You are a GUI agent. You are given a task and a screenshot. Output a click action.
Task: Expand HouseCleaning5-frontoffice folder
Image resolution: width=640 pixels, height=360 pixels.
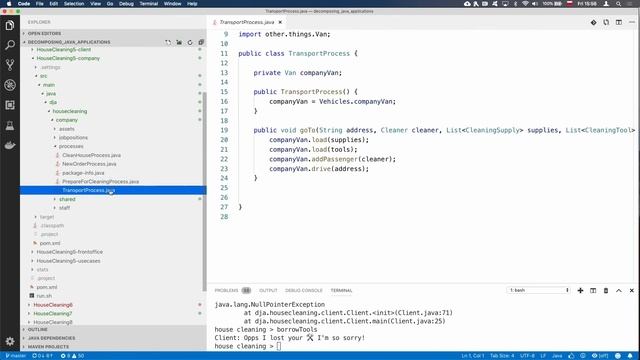[x=69, y=252]
